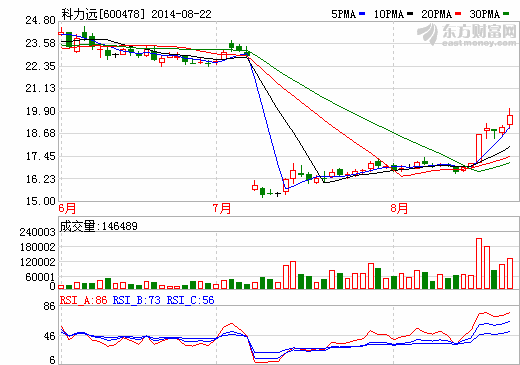The width and height of the screenshot is (520, 365).
Task: Click the 7月 month label
Action: [222, 209]
